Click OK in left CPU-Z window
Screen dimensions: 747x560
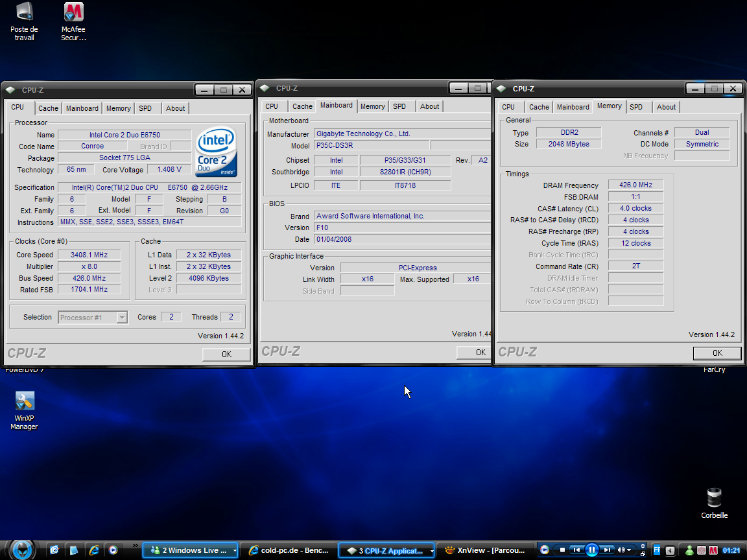[226, 355]
